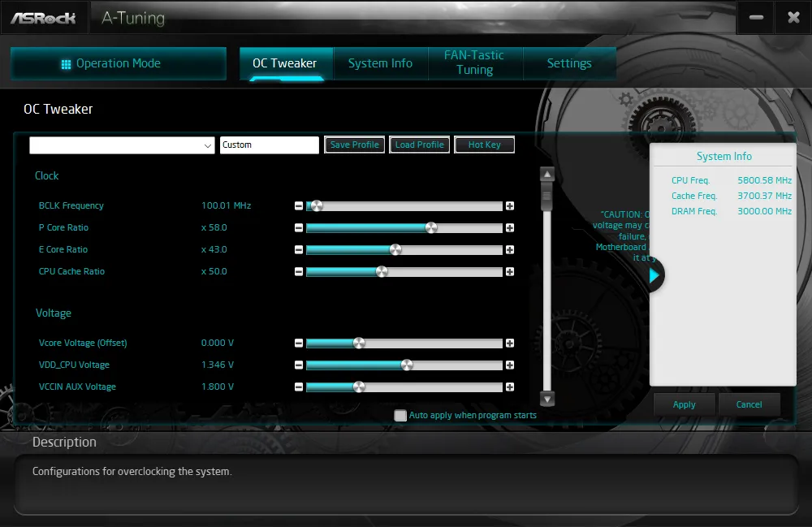Image resolution: width=812 pixels, height=527 pixels.
Task: Click the settings list scrollbar thumb
Action: 546,197
